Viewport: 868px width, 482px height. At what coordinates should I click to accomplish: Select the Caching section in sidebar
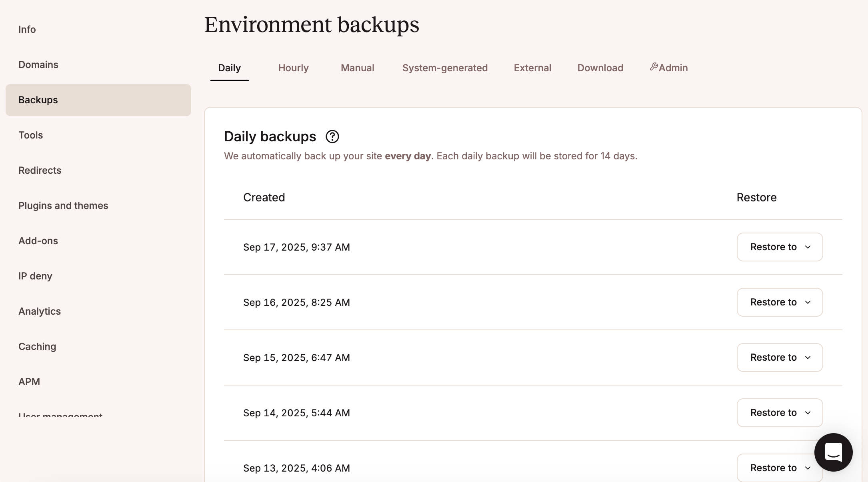tap(37, 346)
